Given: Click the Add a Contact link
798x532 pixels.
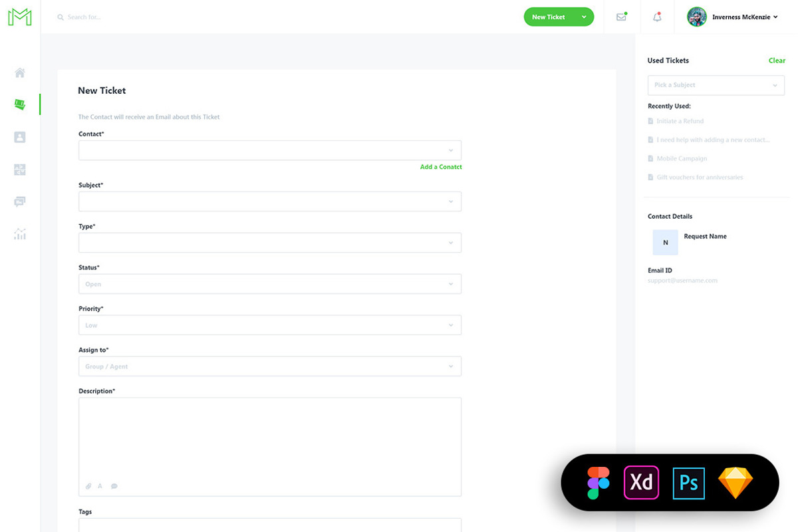Looking at the screenshot, I should coord(441,167).
